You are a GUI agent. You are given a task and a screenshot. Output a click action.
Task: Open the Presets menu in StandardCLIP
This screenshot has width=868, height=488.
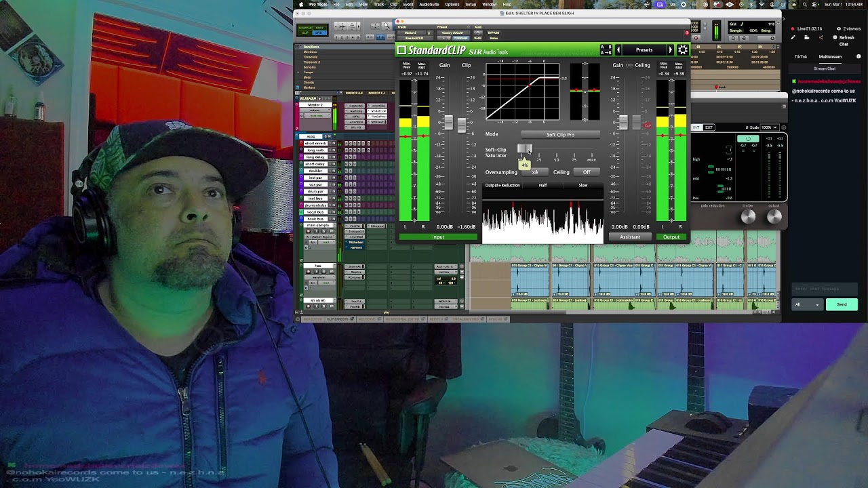point(644,50)
